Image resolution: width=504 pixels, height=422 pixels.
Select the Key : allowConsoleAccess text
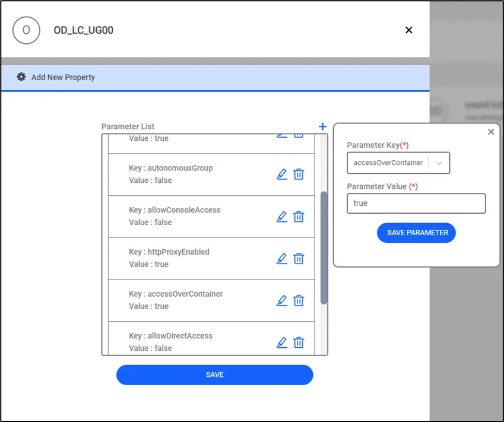[x=175, y=210]
